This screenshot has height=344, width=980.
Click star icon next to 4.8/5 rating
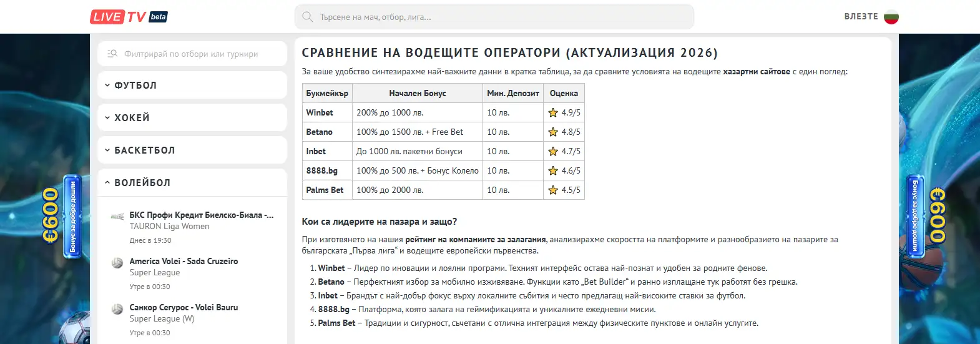pyautogui.click(x=553, y=132)
